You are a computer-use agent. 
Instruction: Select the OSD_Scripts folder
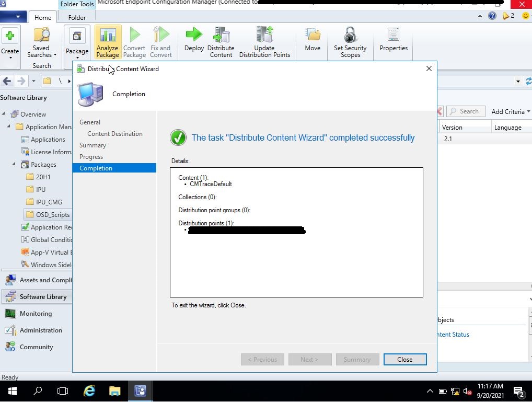pos(54,214)
